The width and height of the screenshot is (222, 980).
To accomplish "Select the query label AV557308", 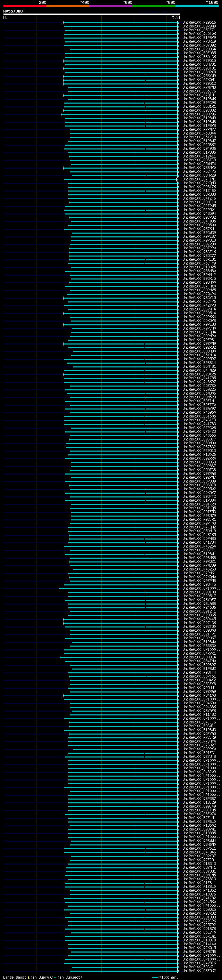I will [13, 11].
